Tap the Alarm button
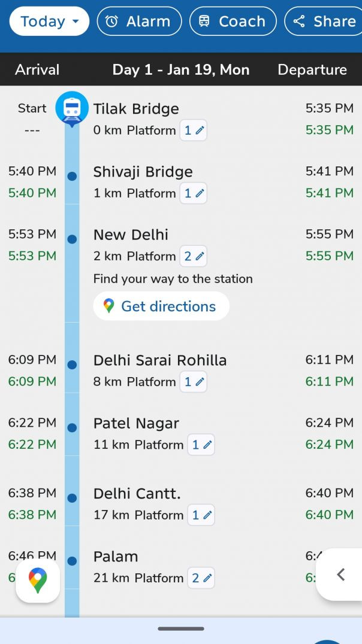 139,22
